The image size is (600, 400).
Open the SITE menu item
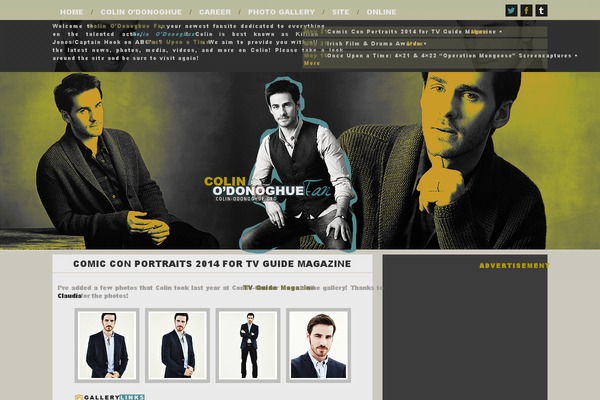341,12
